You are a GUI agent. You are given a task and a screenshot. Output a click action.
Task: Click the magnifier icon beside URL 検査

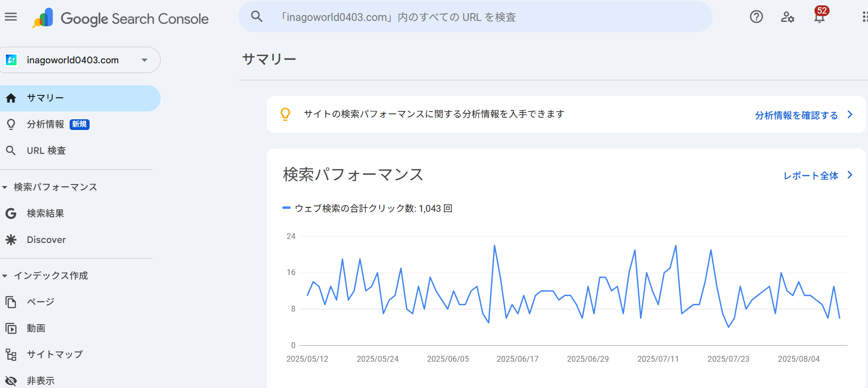pyautogui.click(x=11, y=150)
